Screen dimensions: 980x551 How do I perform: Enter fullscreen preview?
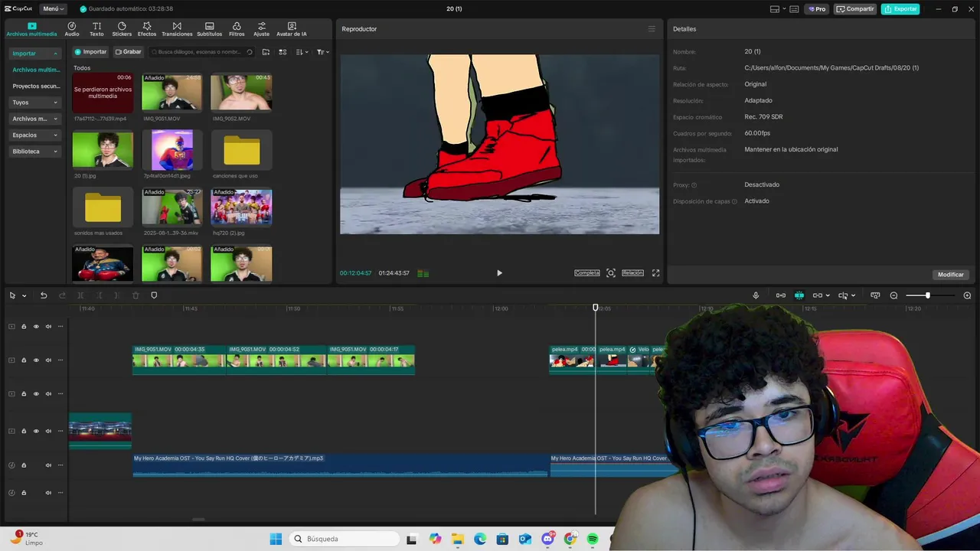(655, 273)
